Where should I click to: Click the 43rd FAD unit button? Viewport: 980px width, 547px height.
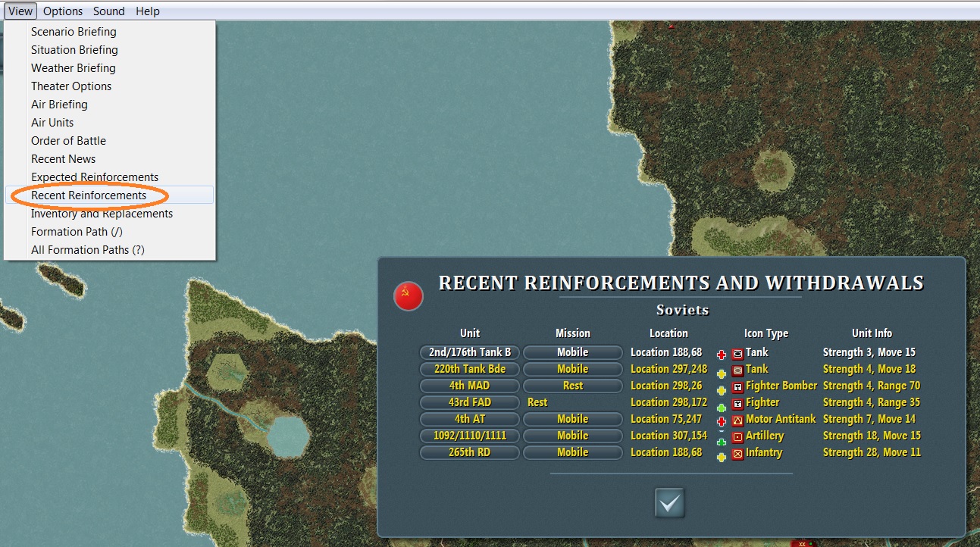470,402
